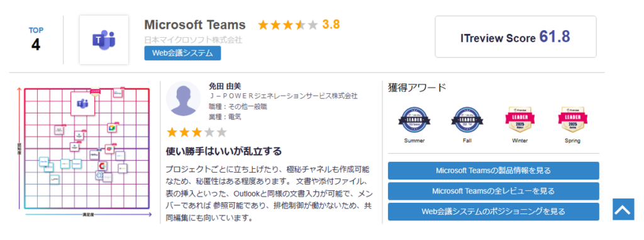Screen dimensions: 644x240
Task: Click reviewer name 免田 由美
Action: [x=225, y=86]
